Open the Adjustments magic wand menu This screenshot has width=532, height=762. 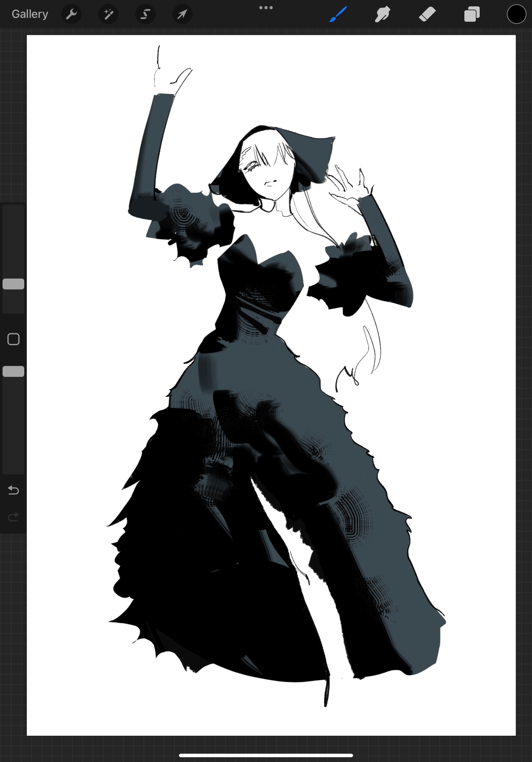point(108,14)
